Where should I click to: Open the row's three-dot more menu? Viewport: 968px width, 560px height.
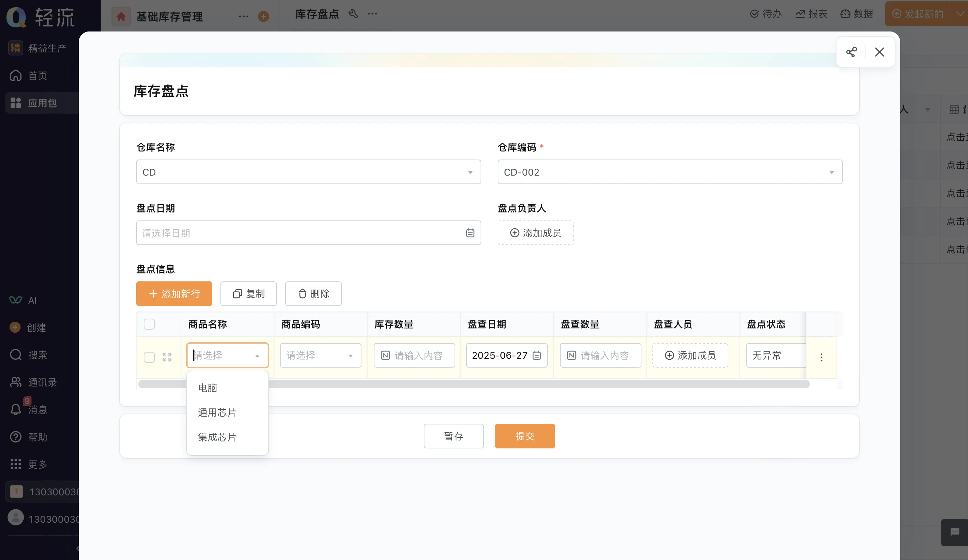point(821,357)
